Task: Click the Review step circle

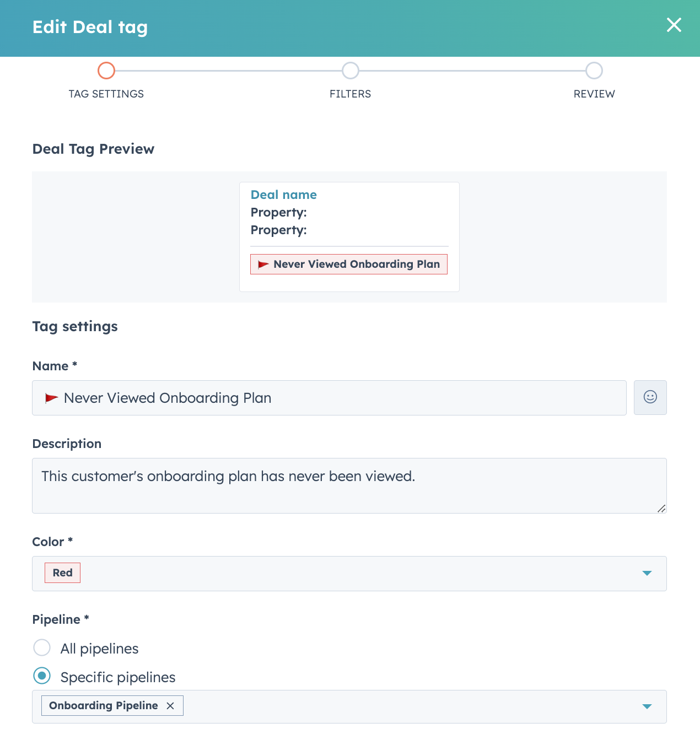Action: [x=594, y=71]
